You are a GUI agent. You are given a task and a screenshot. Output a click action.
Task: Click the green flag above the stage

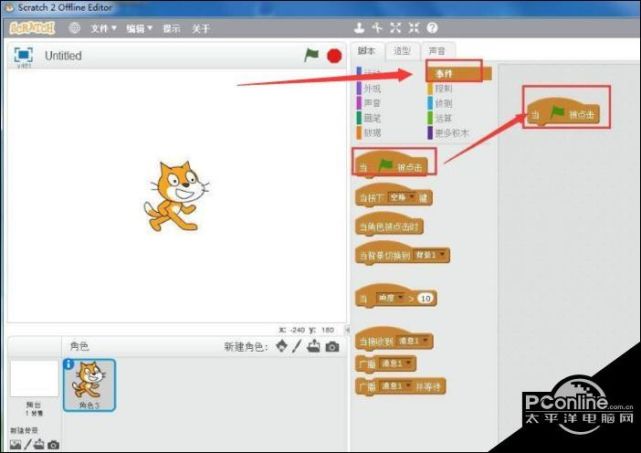[x=312, y=55]
